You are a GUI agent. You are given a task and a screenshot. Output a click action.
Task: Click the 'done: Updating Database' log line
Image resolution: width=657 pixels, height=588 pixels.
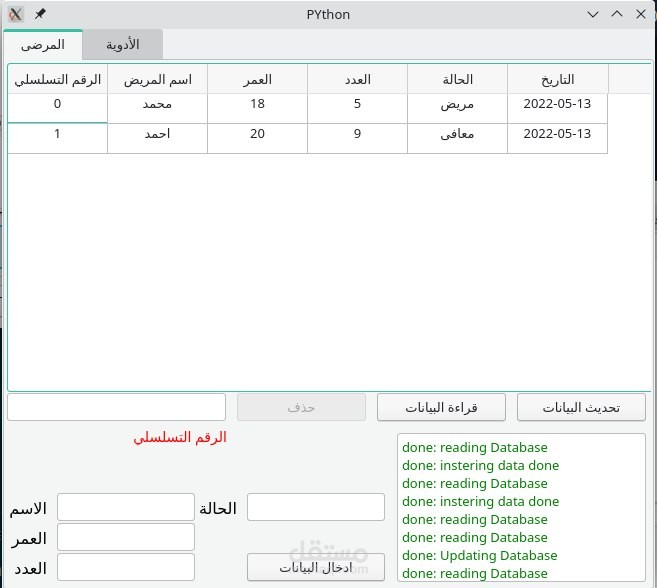[x=479, y=555]
